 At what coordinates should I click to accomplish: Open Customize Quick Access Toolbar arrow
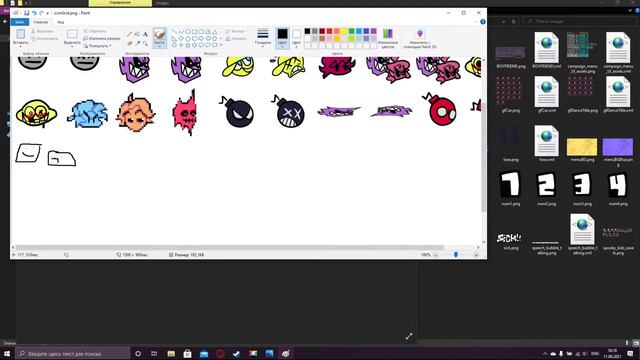point(47,13)
